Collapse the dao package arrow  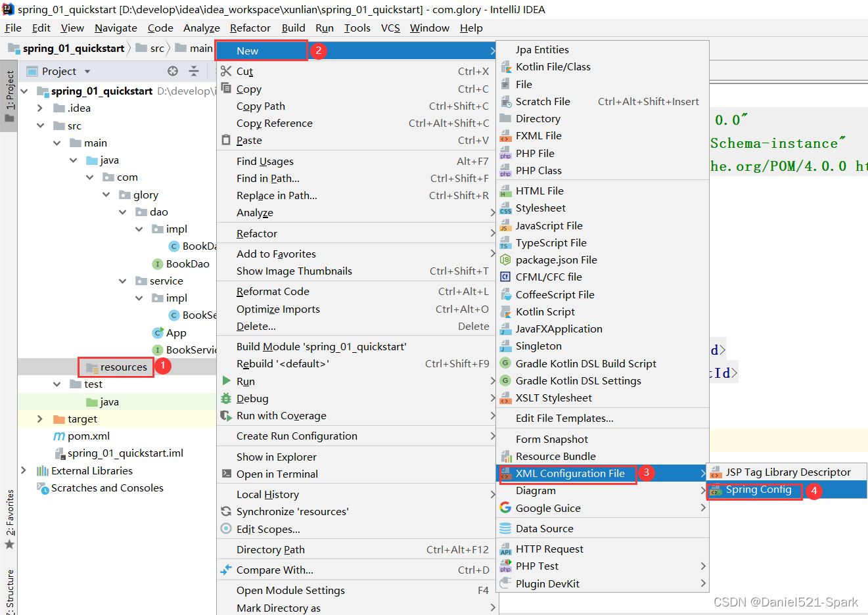click(x=122, y=212)
